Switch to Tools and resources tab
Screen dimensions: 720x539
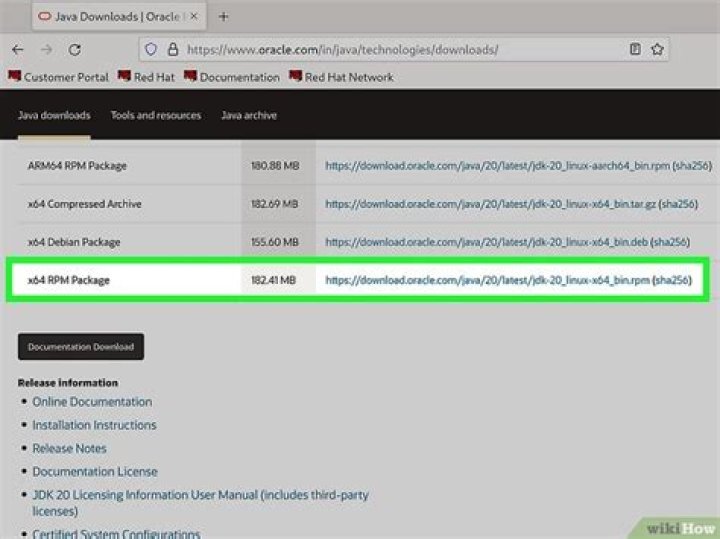156,115
